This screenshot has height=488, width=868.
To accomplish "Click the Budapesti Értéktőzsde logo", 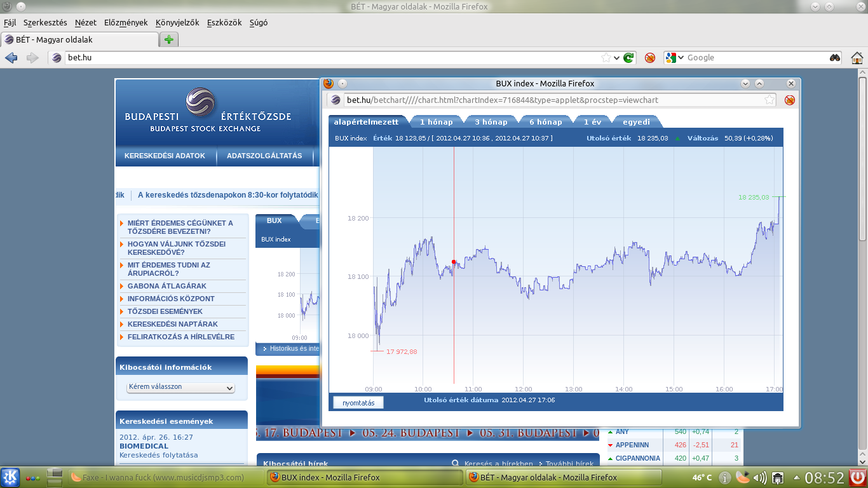I will pos(208,109).
